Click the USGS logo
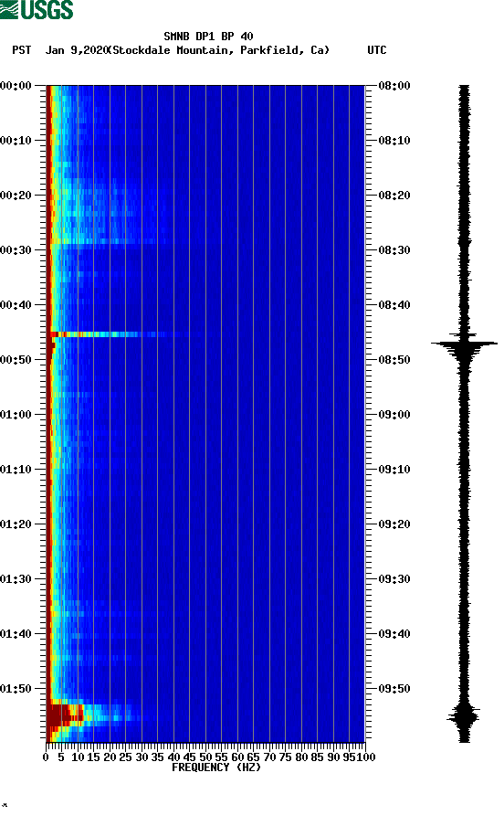Image resolution: width=504 pixels, height=815 pixels. point(37,9)
